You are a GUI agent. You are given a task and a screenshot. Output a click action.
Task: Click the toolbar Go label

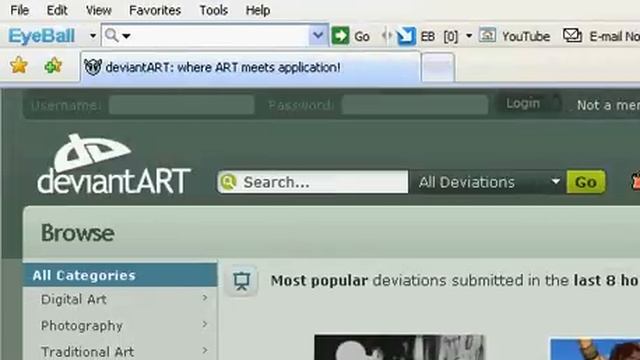pos(362,36)
